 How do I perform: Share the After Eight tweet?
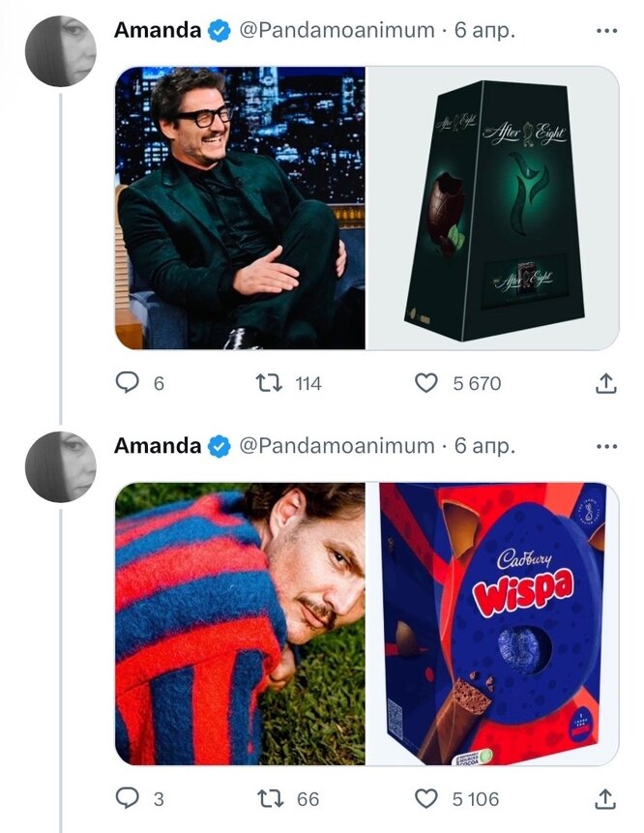(605, 383)
